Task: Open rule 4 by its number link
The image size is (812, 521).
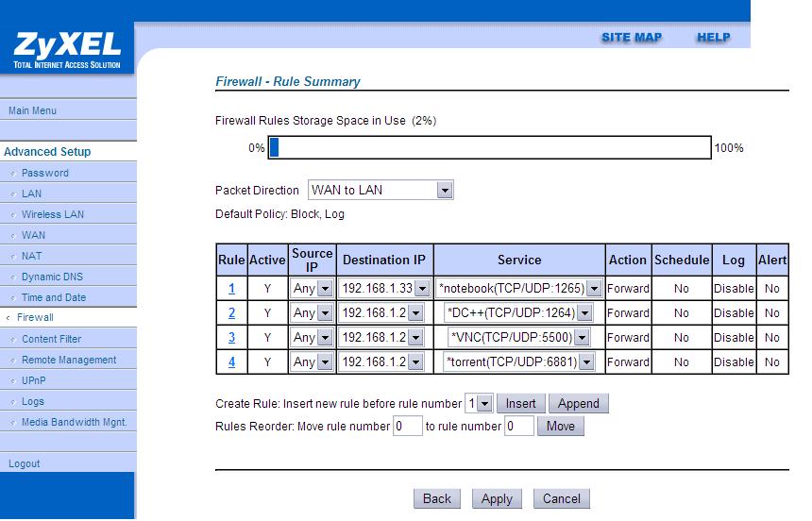Action: coord(231,362)
